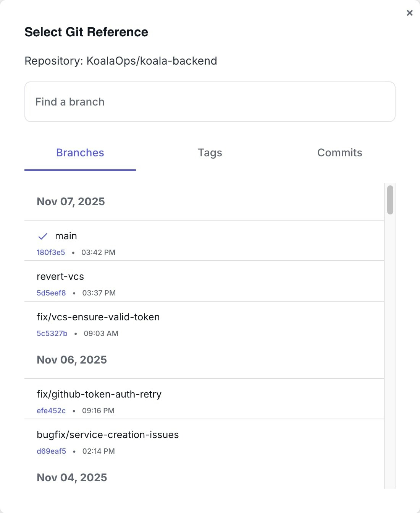The image size is (420, 513).
Task: Choose the fix/vcs-ensure-valid-token branch
Action: click(98, 317)
